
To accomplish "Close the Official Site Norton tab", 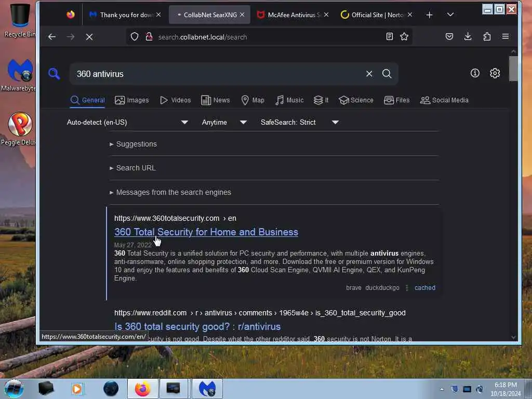I will coord(410,15).
